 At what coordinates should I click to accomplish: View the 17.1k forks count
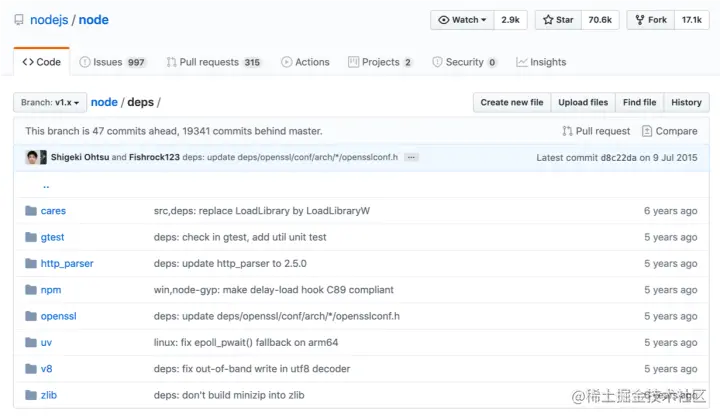tap(692, 20)
